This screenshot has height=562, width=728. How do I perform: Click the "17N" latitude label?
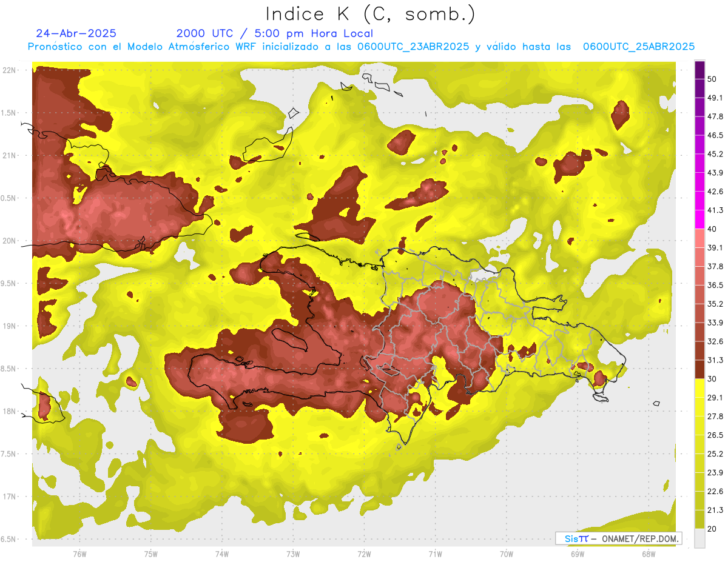click(10, 497)
